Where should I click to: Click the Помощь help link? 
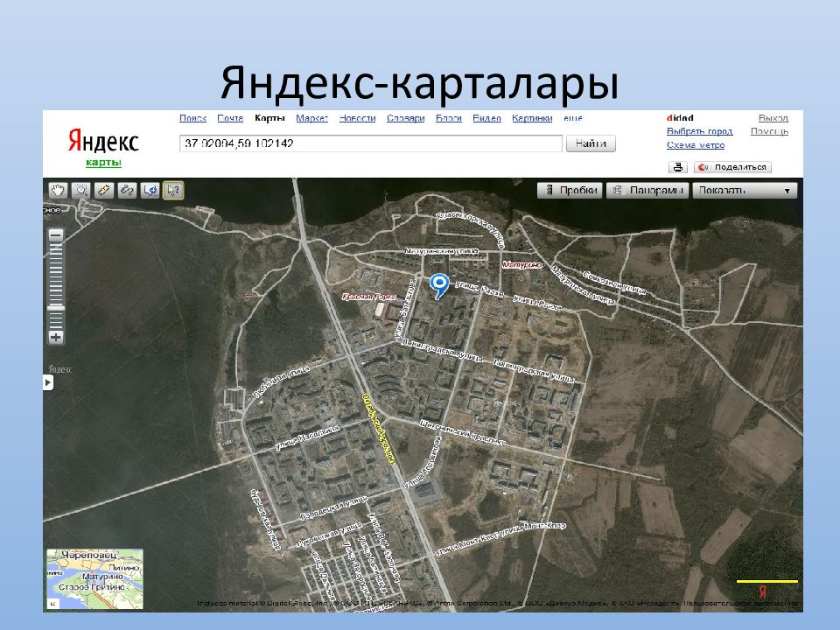(x=769, y=131)
